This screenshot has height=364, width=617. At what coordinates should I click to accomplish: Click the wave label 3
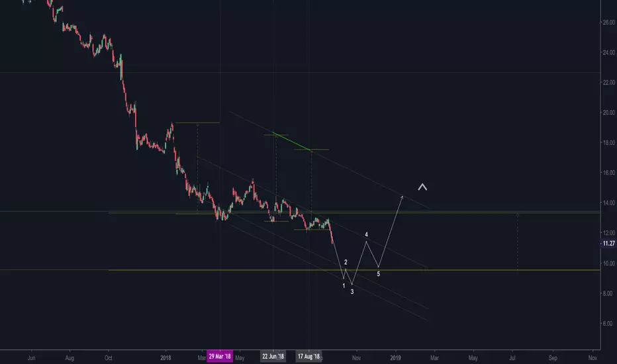pyautogui.click(x=352, y=292)
